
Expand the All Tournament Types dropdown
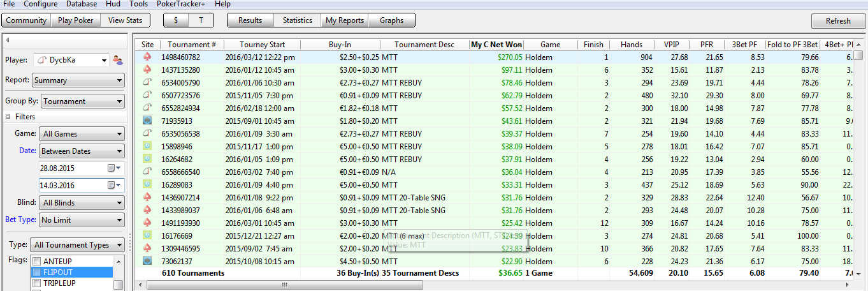(78, 245)
